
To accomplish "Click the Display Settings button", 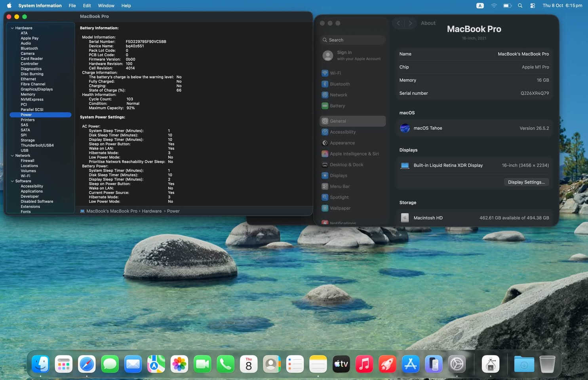I will point(526,182).
